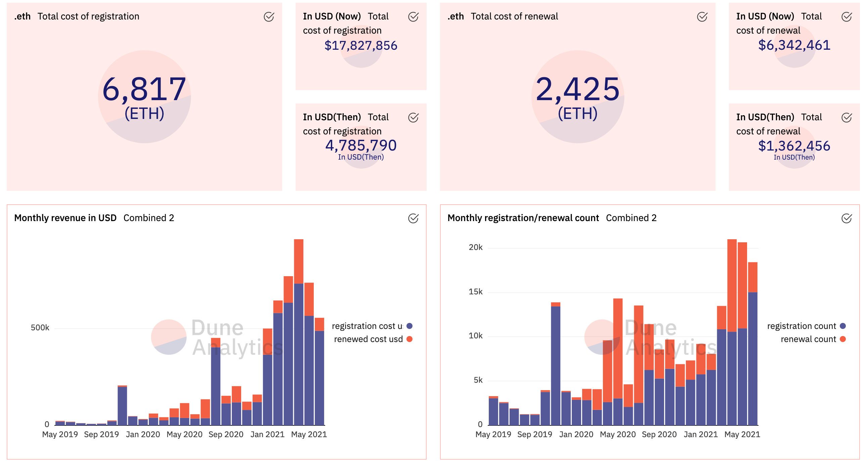
Task: Click checkmark icon on USD(Then) renewal card
Action: [847, 117]
